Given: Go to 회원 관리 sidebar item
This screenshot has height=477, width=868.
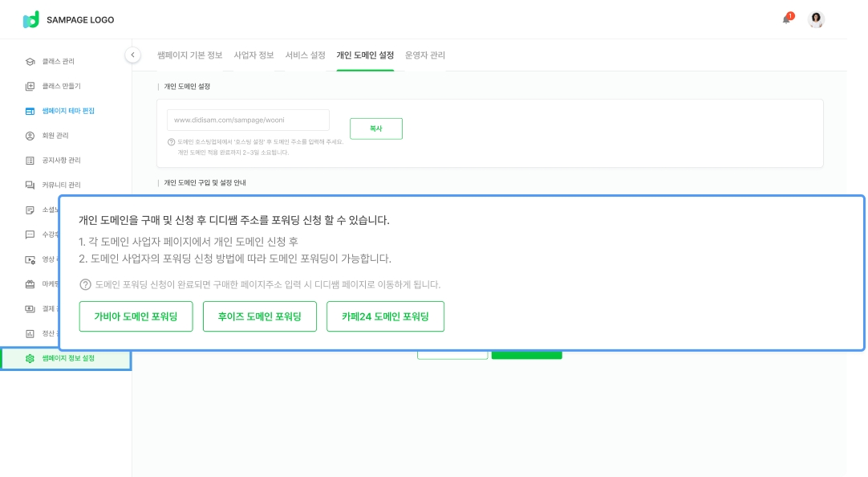Looking at the screenshot, I should (55, 136).
